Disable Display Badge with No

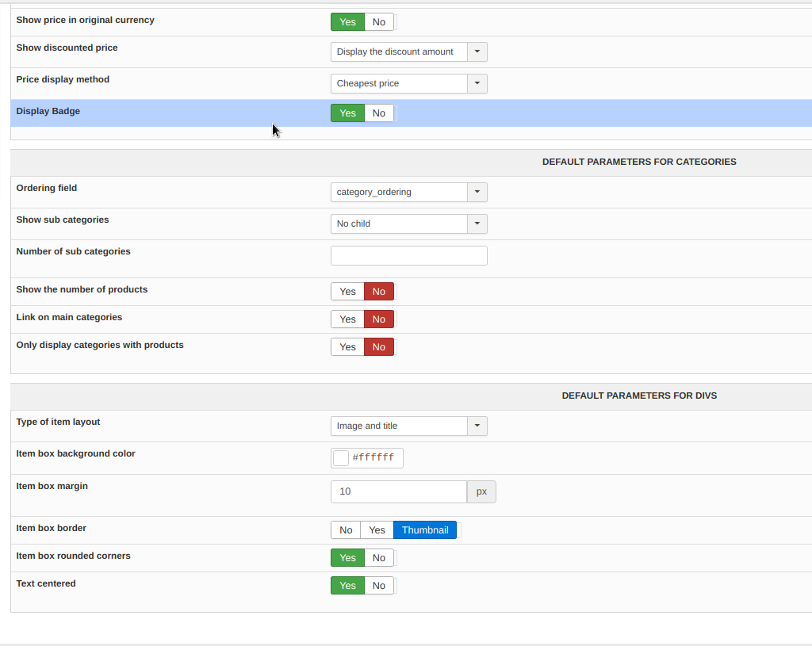(x=379, y=113)
